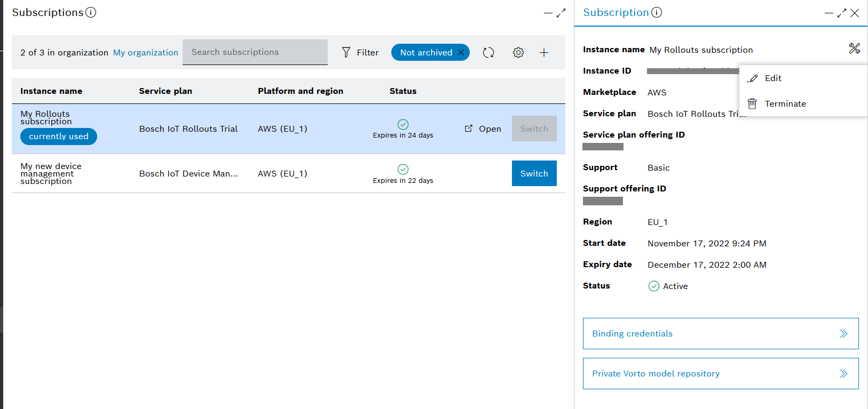Click the currently used badge

[59, 137]
